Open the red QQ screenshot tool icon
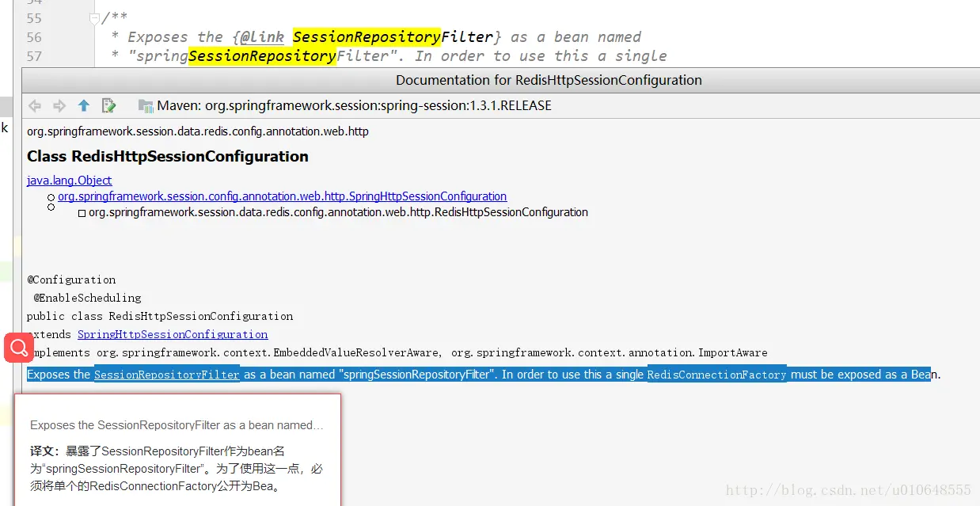 click(x=17, y=348)
